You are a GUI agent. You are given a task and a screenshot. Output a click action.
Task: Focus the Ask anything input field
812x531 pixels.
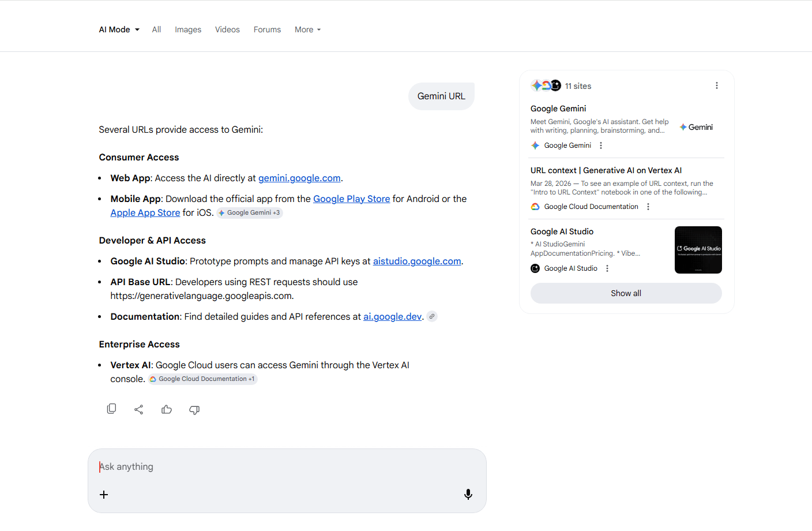tap(287, 466)
